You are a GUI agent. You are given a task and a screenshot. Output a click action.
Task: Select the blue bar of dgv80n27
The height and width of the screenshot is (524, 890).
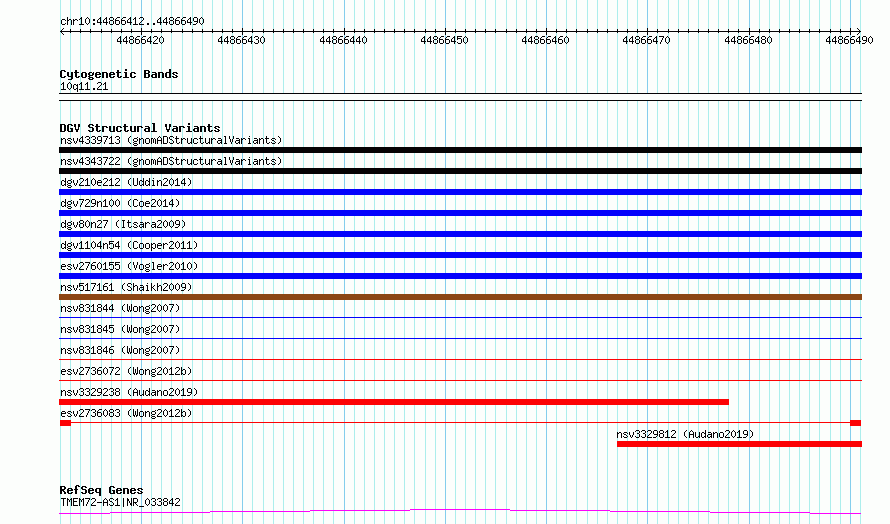(460, 234)
